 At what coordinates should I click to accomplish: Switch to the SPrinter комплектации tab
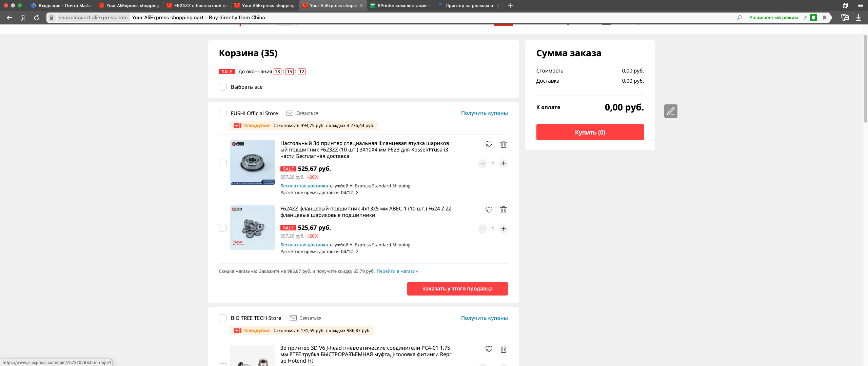point(400,5)
